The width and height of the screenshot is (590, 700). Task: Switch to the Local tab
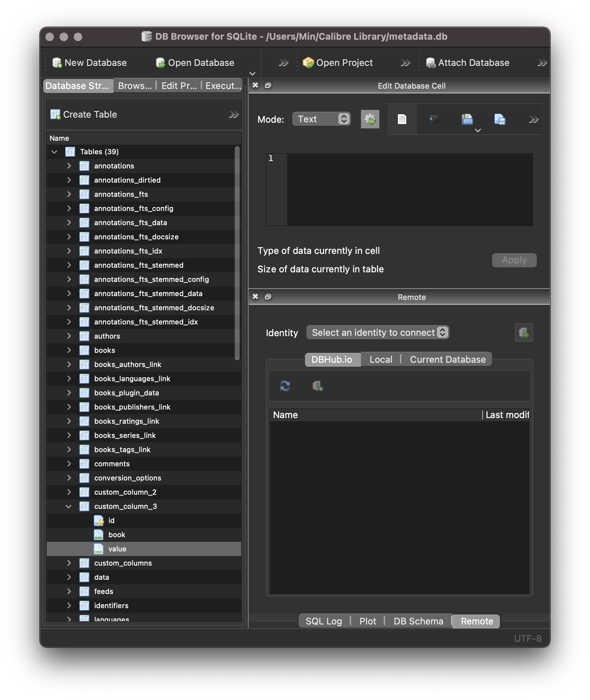381,360
